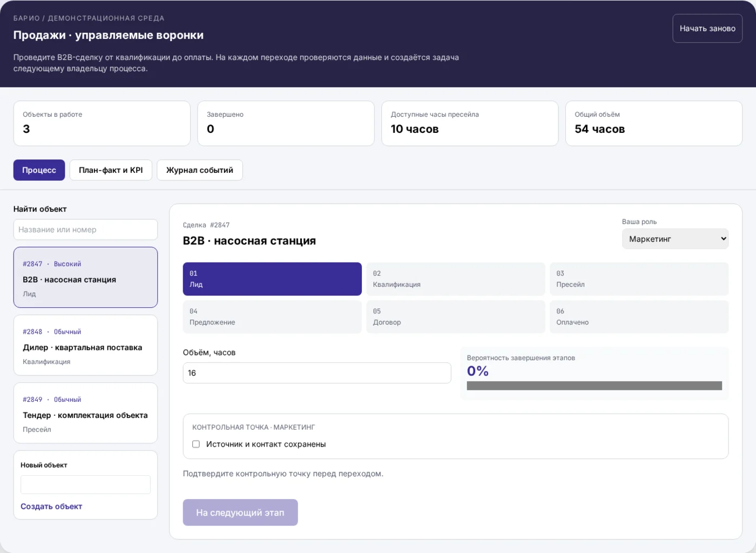
Task: Select deal #2848 'Дилер · квартальная поставка'
Action: 85,346
